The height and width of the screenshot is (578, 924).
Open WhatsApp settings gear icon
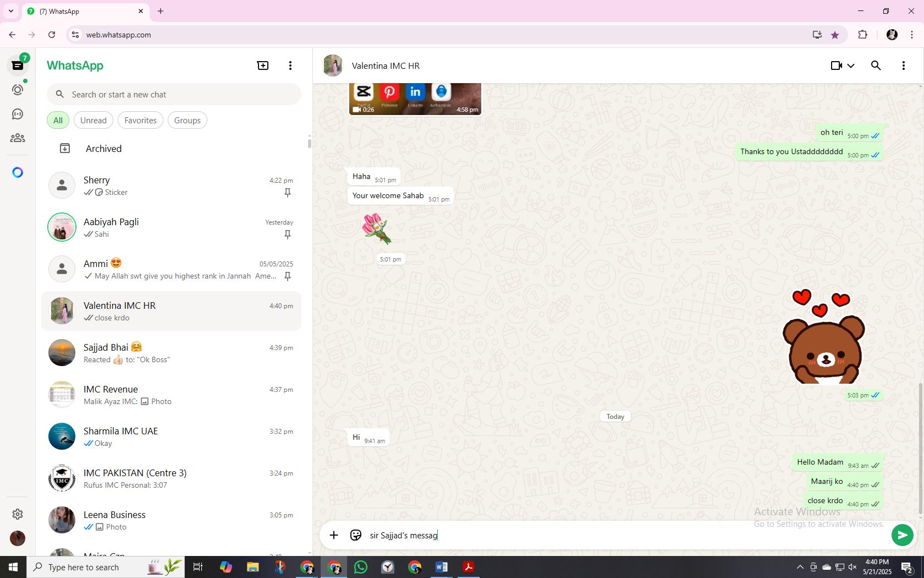click(x=18, y=514)
